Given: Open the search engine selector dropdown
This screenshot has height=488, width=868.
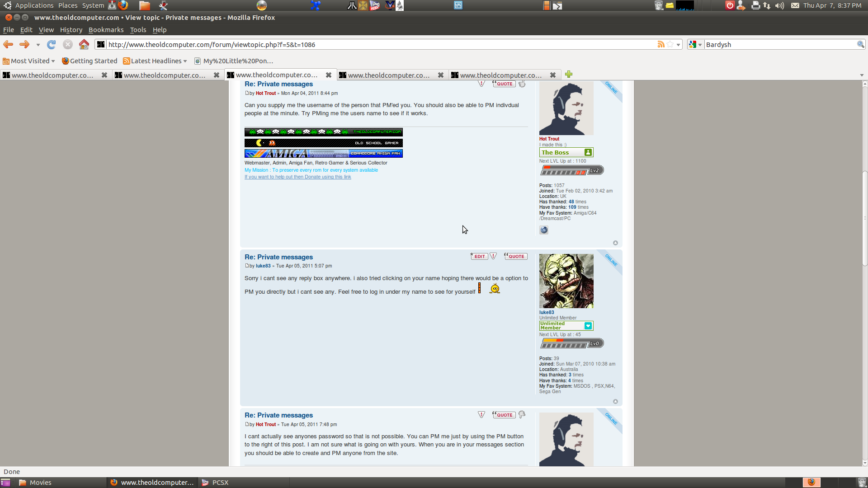Looking at the screenshot, I should [695, 44].
